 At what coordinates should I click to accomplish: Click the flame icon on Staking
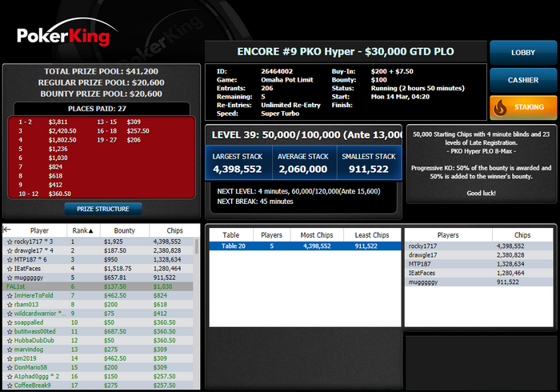click(500, 107)
